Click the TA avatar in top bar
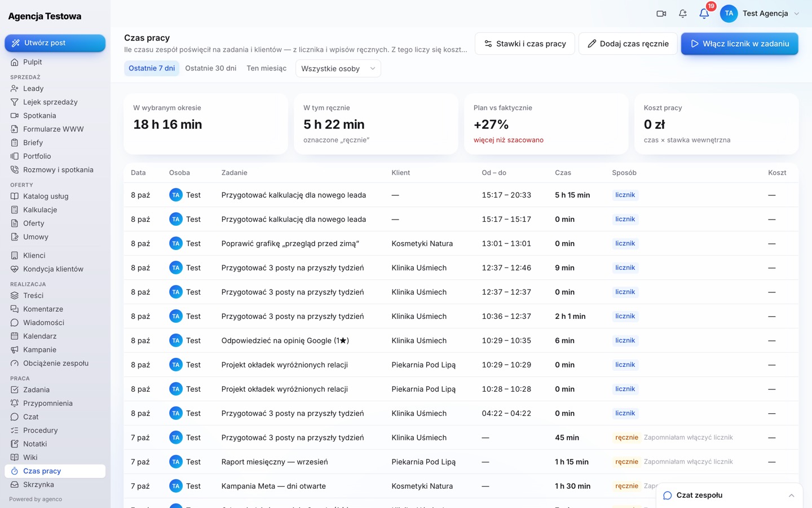Screen dimensions: 812x508 click(729, 14)
